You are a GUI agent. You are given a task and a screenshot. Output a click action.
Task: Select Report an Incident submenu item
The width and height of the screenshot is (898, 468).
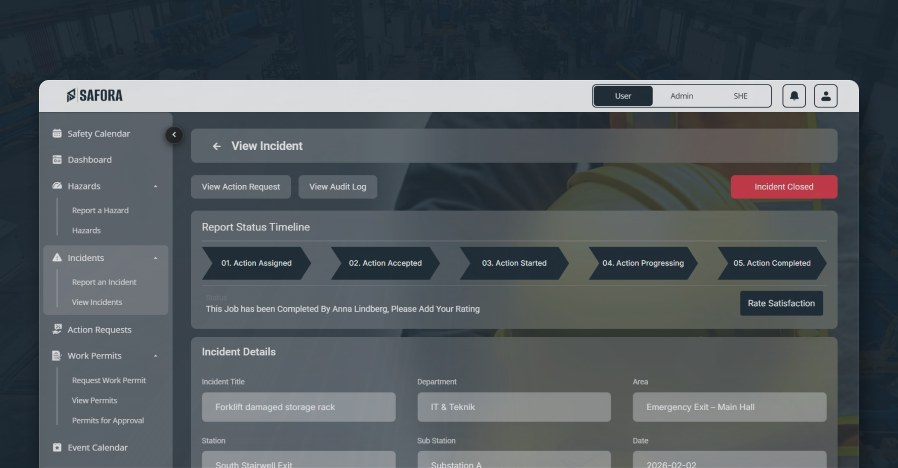pos(104,282)
